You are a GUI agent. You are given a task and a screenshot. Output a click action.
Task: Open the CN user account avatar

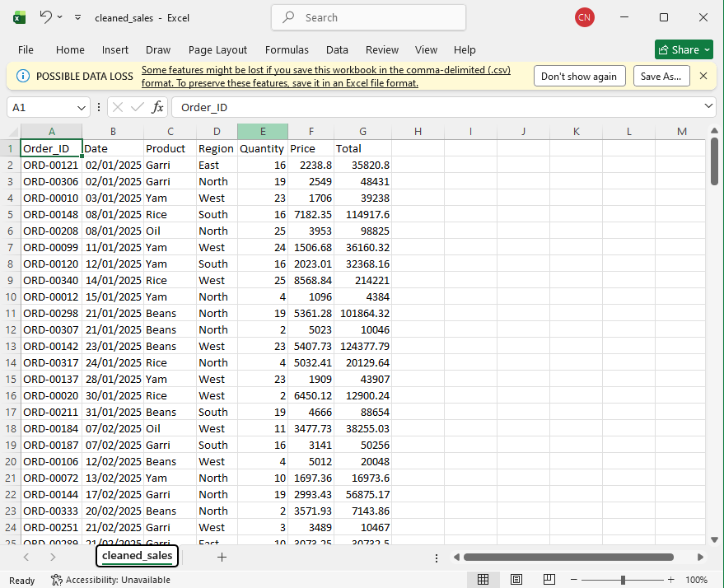coord(584,17)
